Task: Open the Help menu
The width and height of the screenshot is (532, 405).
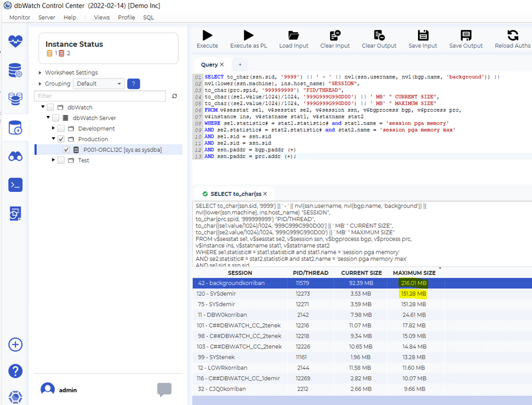Action: [70, 17]
